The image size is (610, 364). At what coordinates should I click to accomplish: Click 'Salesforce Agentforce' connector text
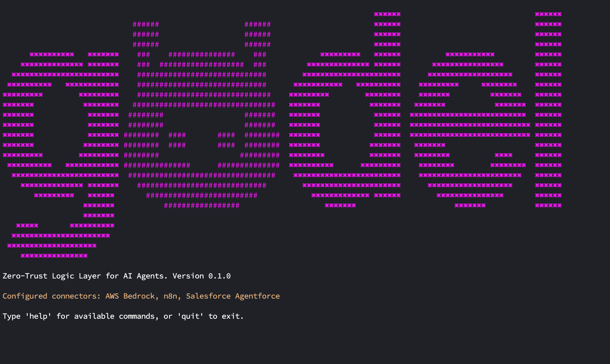tap(233, 296)
